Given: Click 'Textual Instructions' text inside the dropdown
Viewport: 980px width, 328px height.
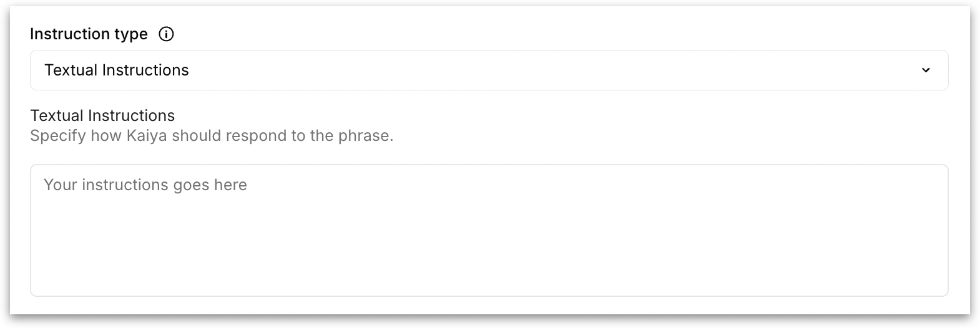Looking at the screenshot, I should click(117, 70).
